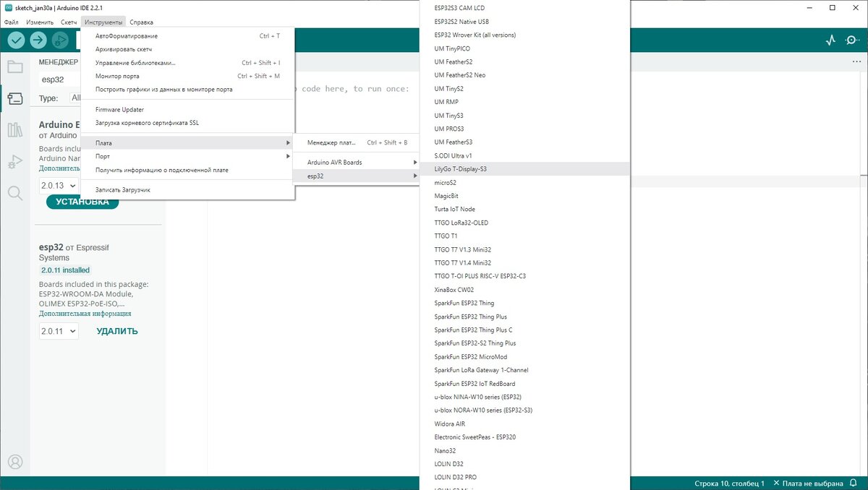
Task: Open Дополнительная информация link under Arduino package
Action: pyautogui.click(x=60, y=168)
